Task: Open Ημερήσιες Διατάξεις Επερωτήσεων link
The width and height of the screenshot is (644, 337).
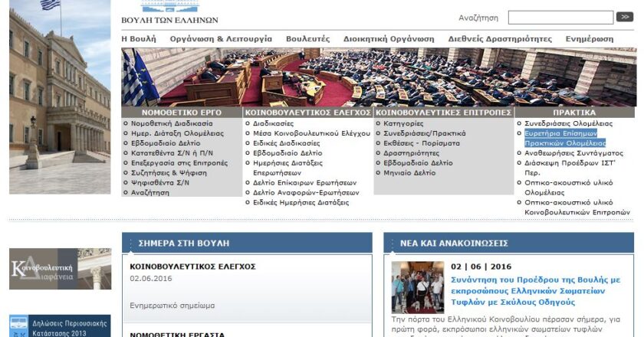Action: point(287,168)
